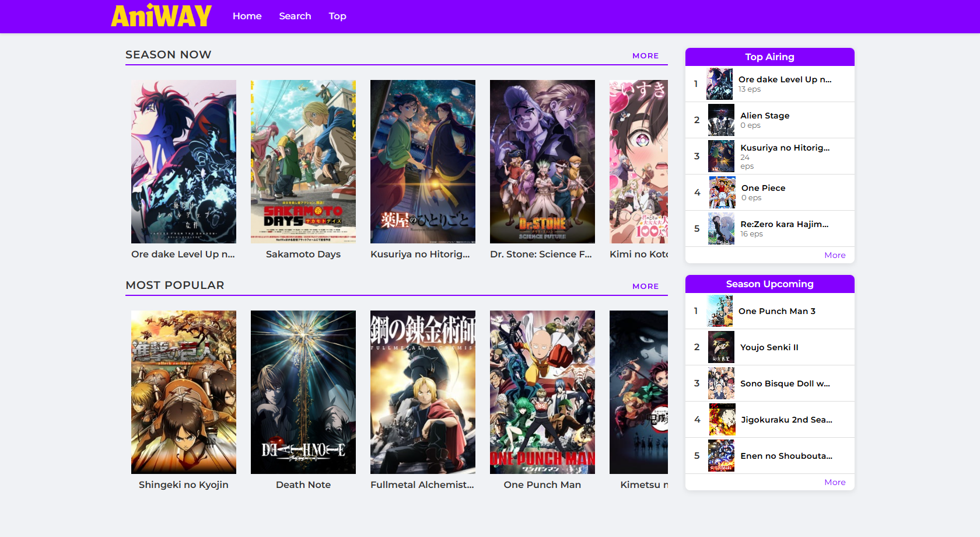980x537 pixels.
Task: Click the Season Upcoming panel header
Action: click(x=770, y=284)
